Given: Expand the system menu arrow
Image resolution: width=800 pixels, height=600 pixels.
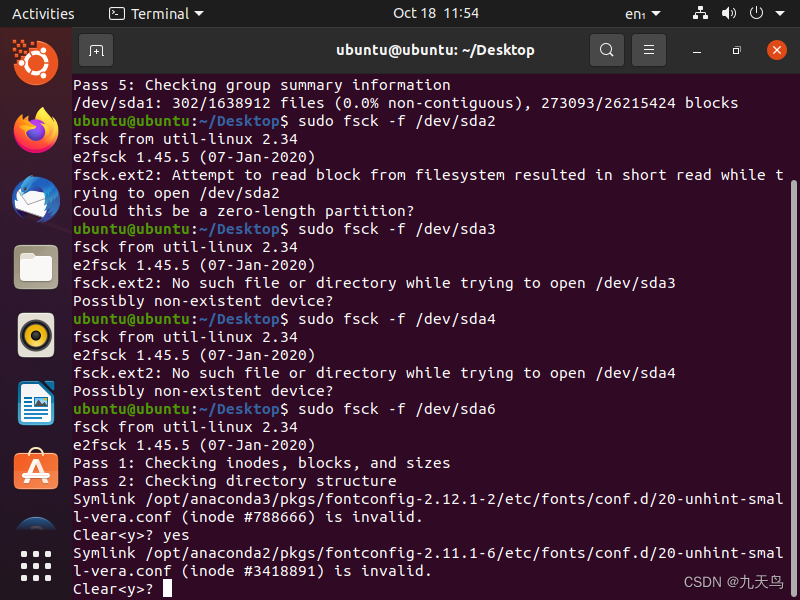Looking at the screenshot, I should click(x=780, y=14).
